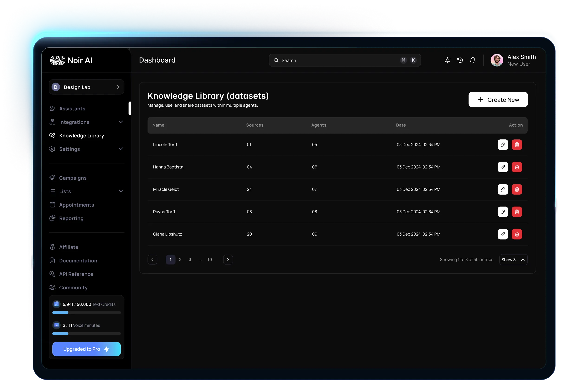Open the API Reference section
Viewport: 588px width, 380px height.
(76, 274)
